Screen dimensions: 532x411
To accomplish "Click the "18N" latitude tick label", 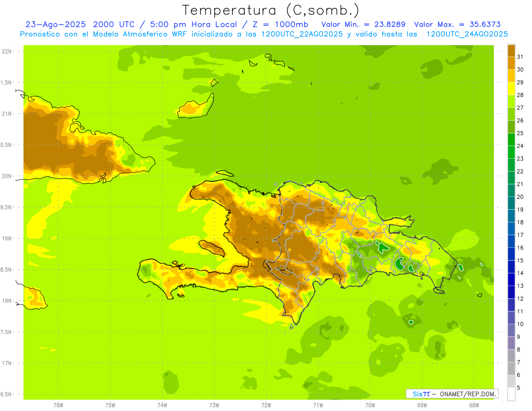I will (7, 301).
